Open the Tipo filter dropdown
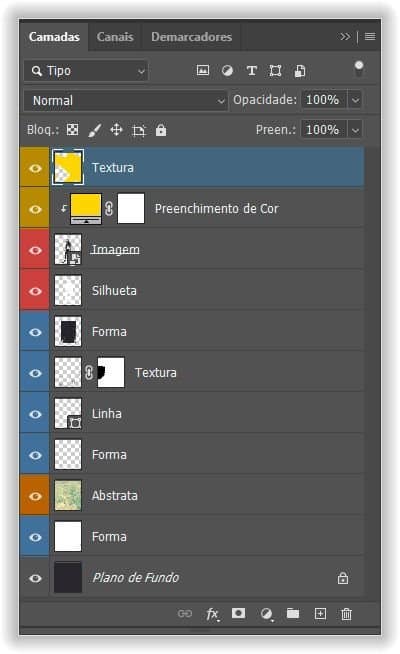This screenshot has width=400, height=654. tap(86, 70)
